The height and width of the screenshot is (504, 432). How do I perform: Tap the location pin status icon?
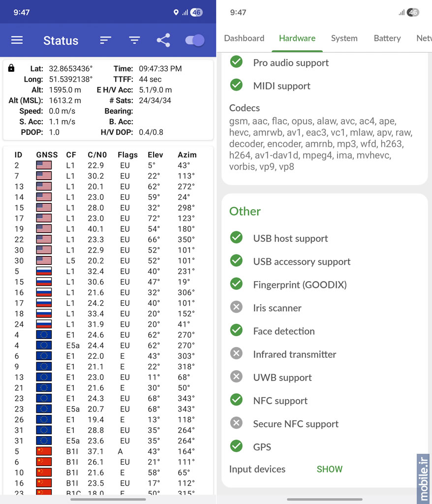(x=176, y=12)
